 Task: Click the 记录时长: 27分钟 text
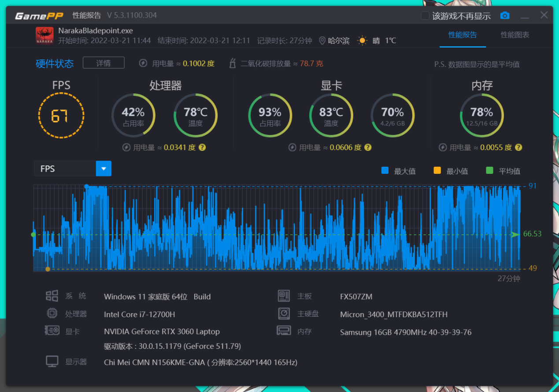(x=285, y=40)
